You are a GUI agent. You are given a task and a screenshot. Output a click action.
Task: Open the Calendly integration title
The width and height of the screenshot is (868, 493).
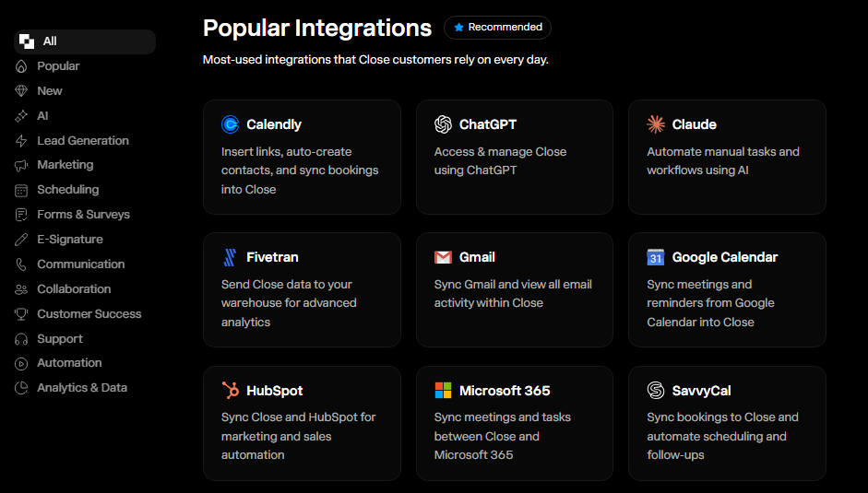(274, 124)
